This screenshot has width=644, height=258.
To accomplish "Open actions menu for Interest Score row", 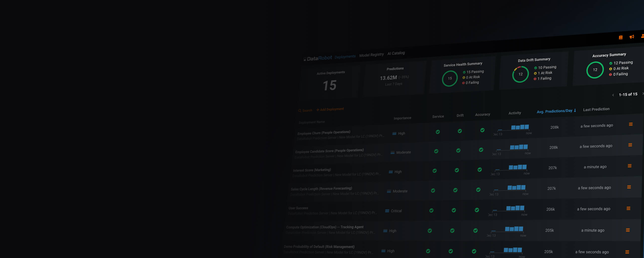I will tap(629, 166).
